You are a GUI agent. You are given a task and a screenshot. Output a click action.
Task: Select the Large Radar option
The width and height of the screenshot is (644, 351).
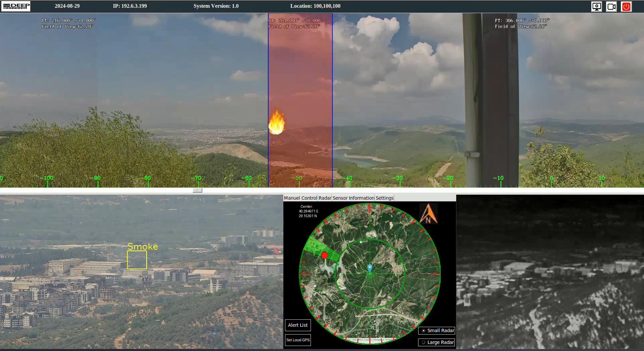pos(424,342)
